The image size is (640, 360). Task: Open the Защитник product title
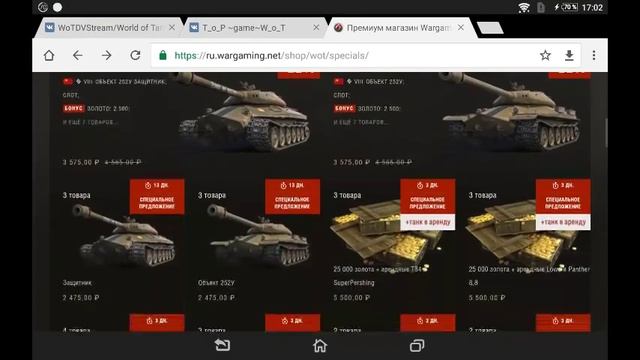[77, 282]
